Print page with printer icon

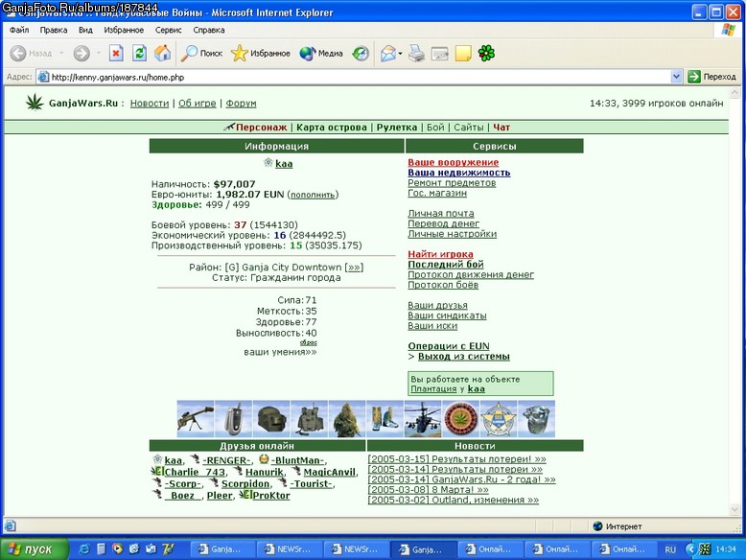pyautogui.click(x=416, y=54)
